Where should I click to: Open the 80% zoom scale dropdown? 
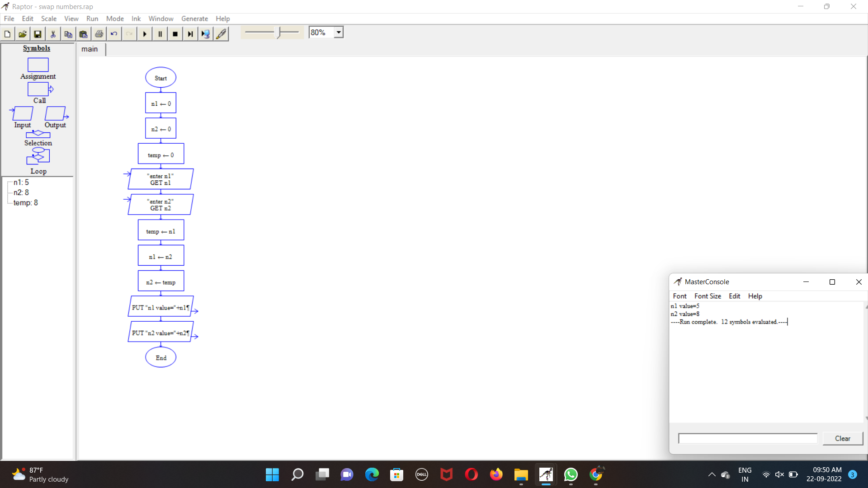click(x=339, y=33)
